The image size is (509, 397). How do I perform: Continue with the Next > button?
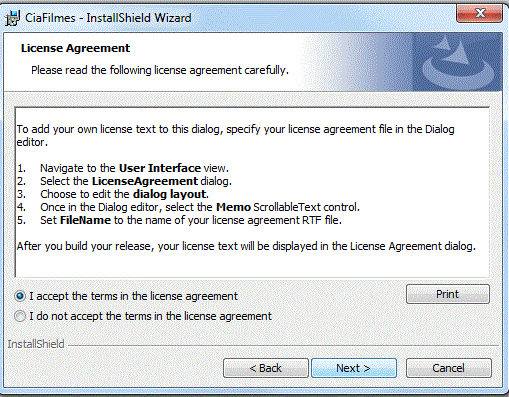coord(354,368)
